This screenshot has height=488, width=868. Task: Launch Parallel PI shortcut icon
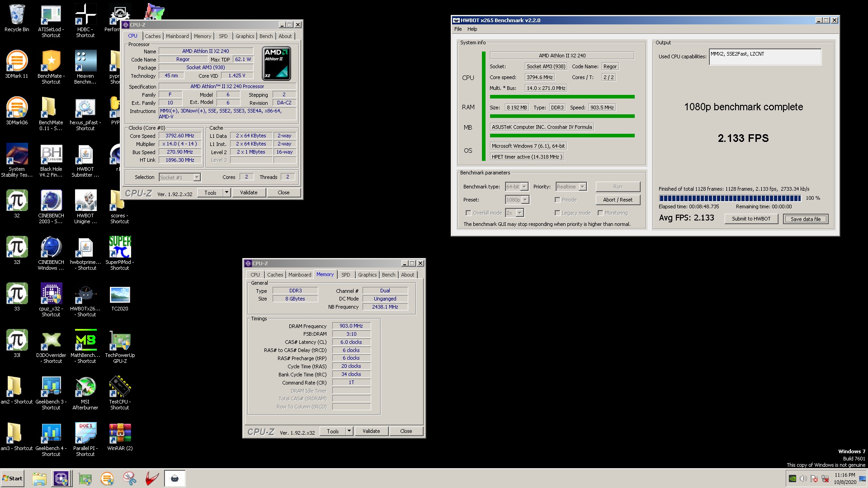coord(85,439)
